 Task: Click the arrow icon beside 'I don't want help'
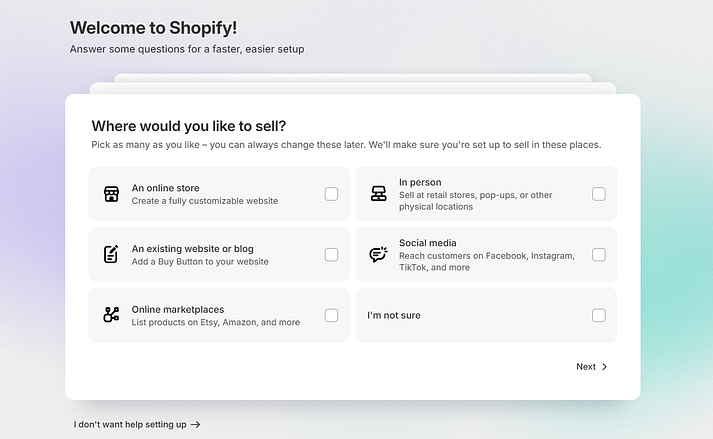coord(196,424)
